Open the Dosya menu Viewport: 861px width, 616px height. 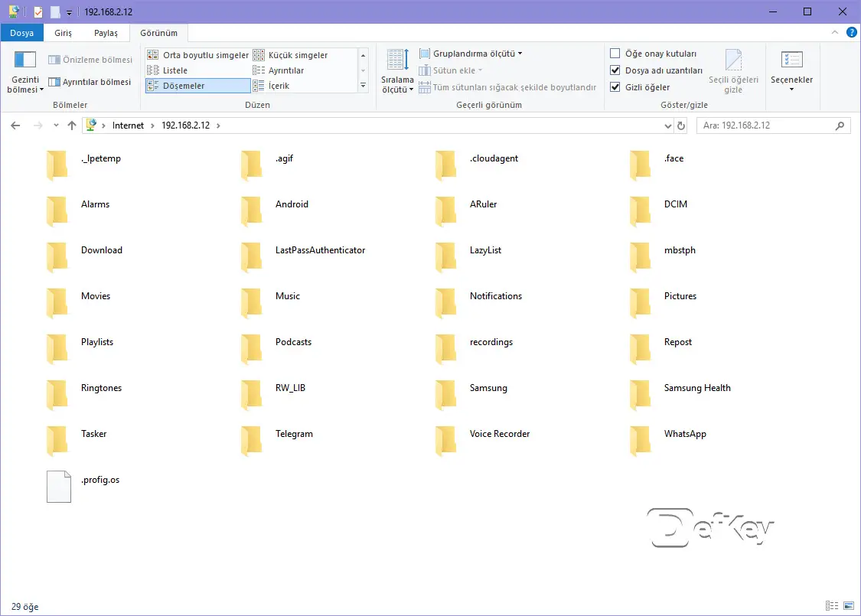point(22,33)
